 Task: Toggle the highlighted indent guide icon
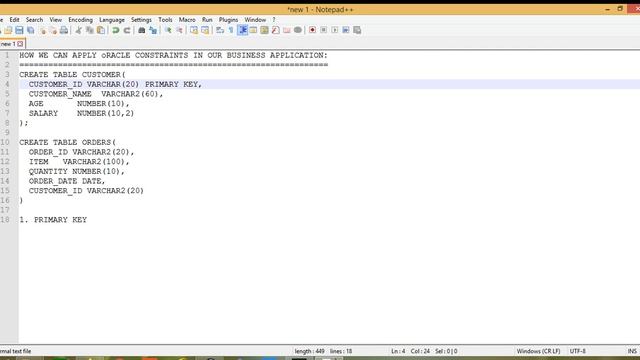[242, 30]
